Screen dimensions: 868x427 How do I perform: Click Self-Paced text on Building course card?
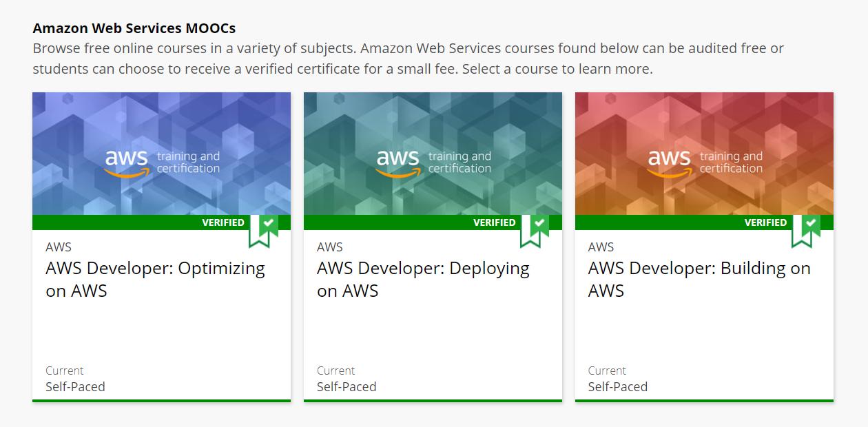[x=618, y=387]
